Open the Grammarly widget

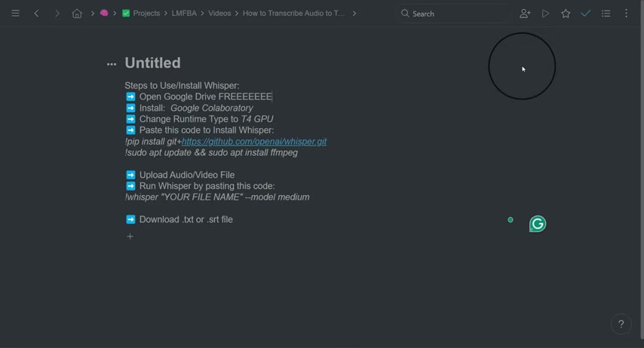pos(538,224)
